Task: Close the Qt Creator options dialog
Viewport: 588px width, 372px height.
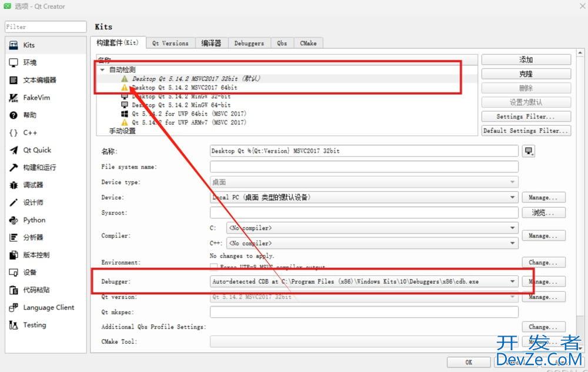Action: click(x=582, y=6)
